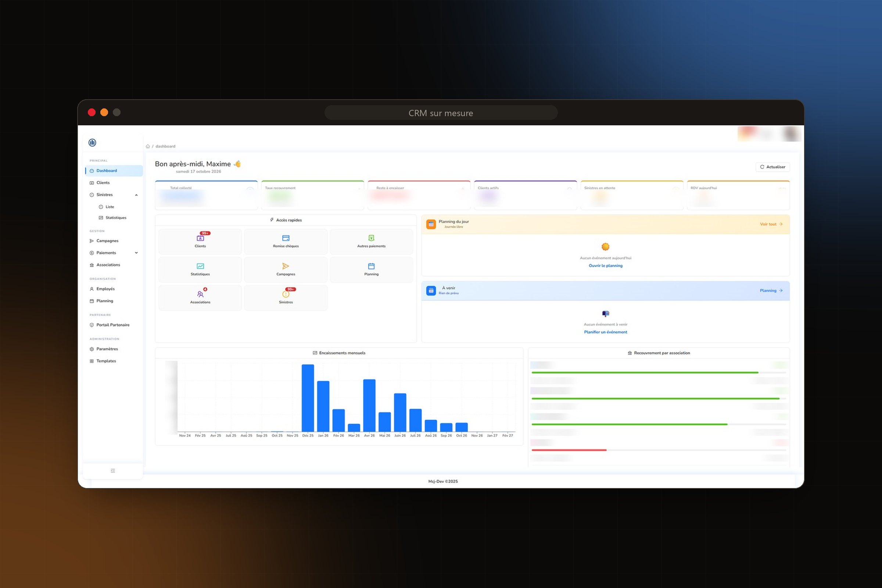Open the Sinistres quick access tile
The image size is (882, 588).
(x=286, y=298)
